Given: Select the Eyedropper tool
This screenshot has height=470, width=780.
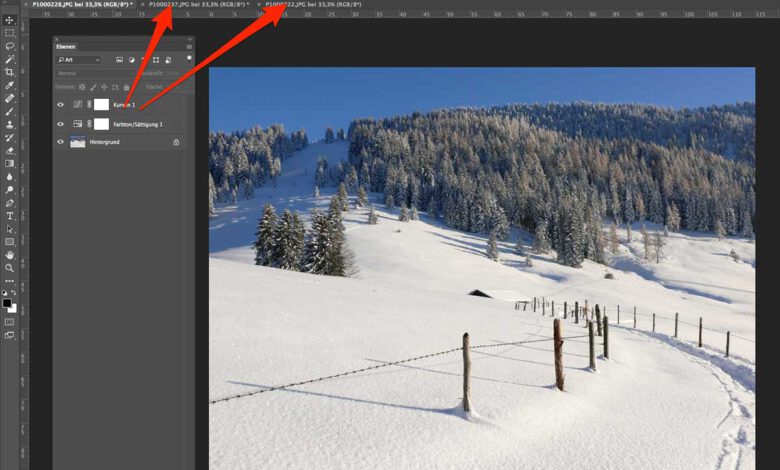Looking at the screenshot, I should pos(9,86).
